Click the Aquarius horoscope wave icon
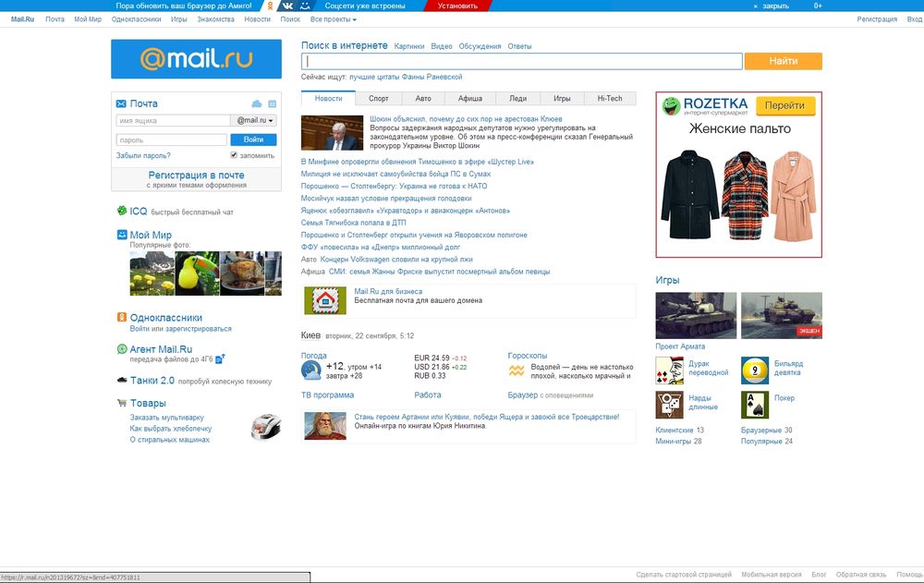This screenshot has height=583, width=924. coord(517,370)
